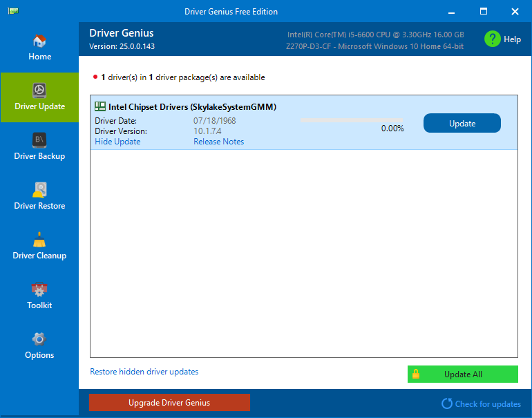
Task: Open Driver Backup drive icon
Action: coord(39,140)
